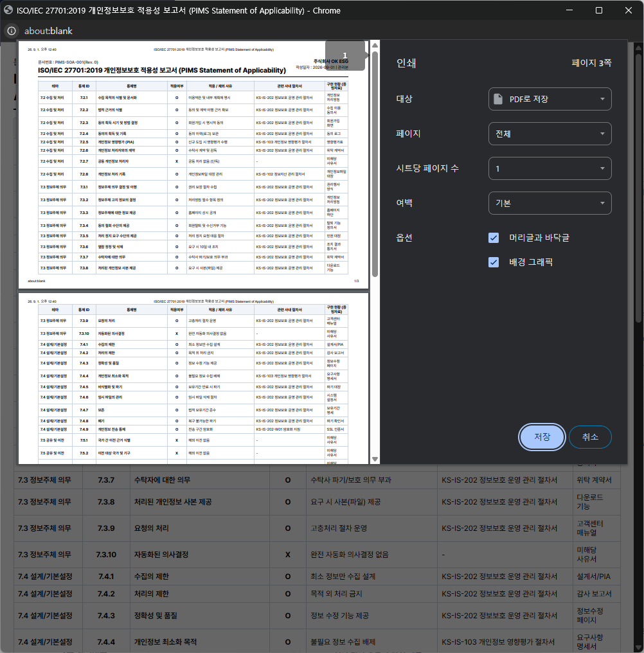644x653 pixels.
Task: Toggle the 배경 그래픽 checkbox
Action: click(x=494, y=262)
